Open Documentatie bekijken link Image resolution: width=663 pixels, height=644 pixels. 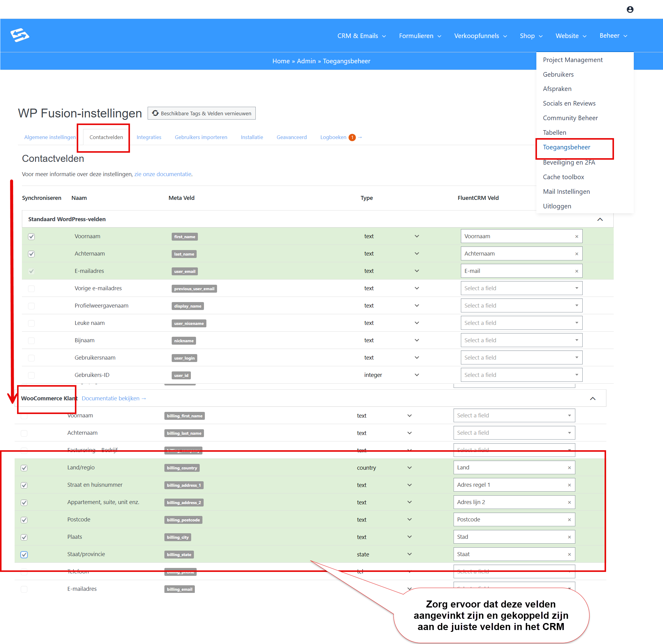114,399
